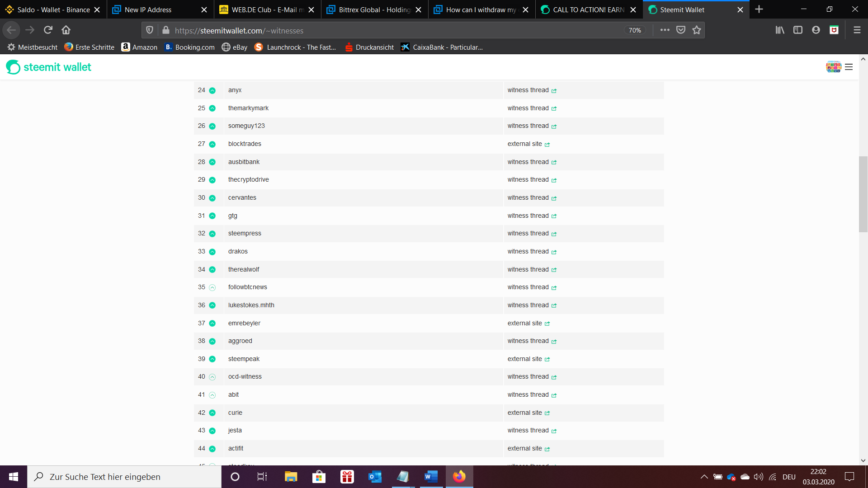Open Microsoft Word from the taskbar
Screen dimensions: 868x488
coord(431,477)
